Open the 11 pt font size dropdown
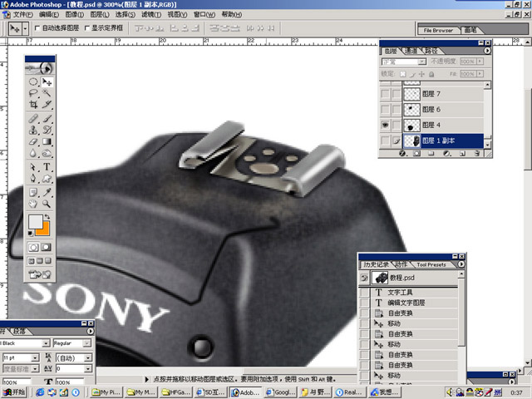This screenshot has width=532, height=399. [x=35, y=357]
